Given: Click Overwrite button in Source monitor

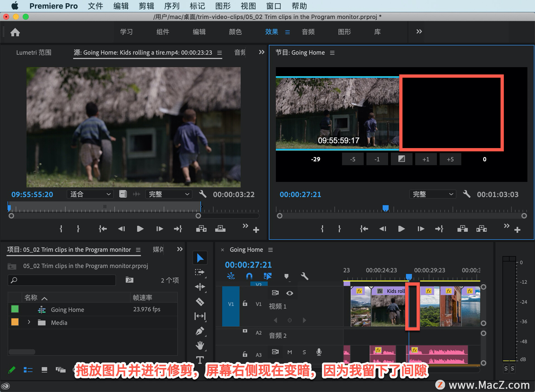Looking at the screenshot, I should [220, 229].
